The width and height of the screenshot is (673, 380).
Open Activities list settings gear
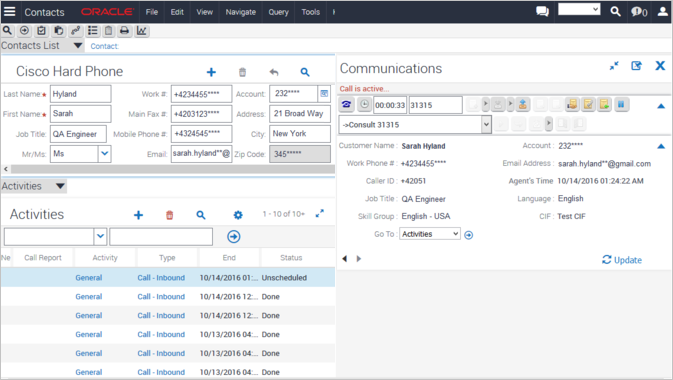238,215
